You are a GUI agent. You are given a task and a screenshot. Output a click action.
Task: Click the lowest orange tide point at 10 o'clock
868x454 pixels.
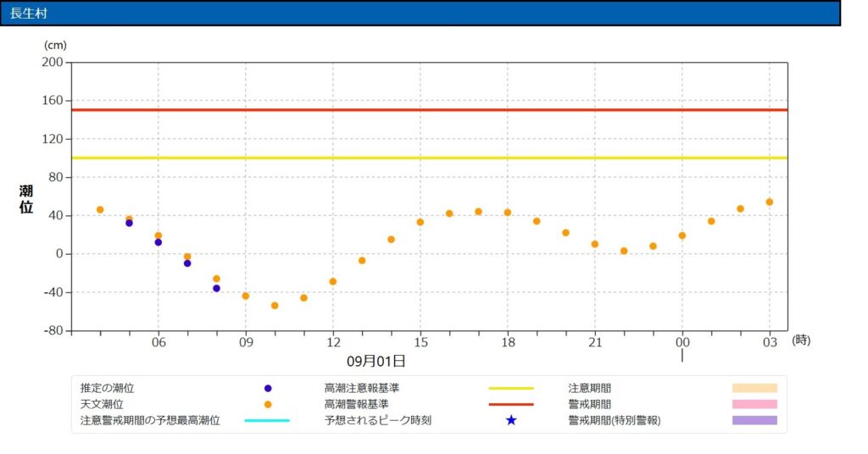(x=275, y=305)
